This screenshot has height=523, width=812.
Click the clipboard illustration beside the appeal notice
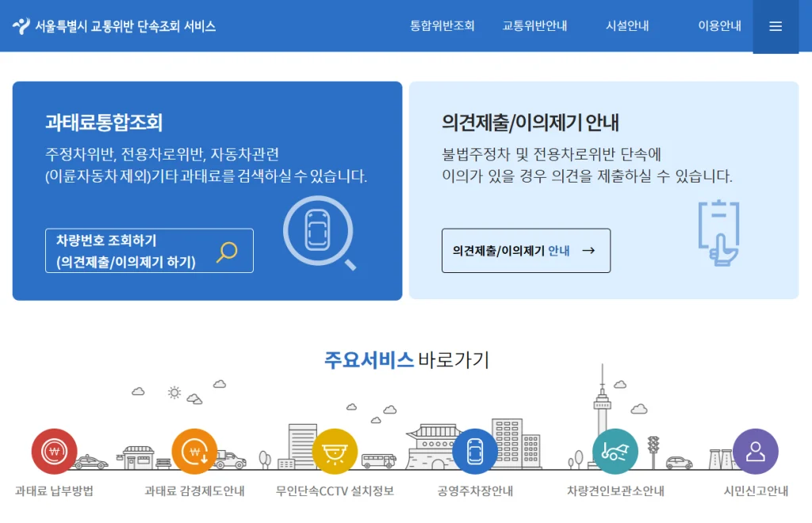coord(718,233)
